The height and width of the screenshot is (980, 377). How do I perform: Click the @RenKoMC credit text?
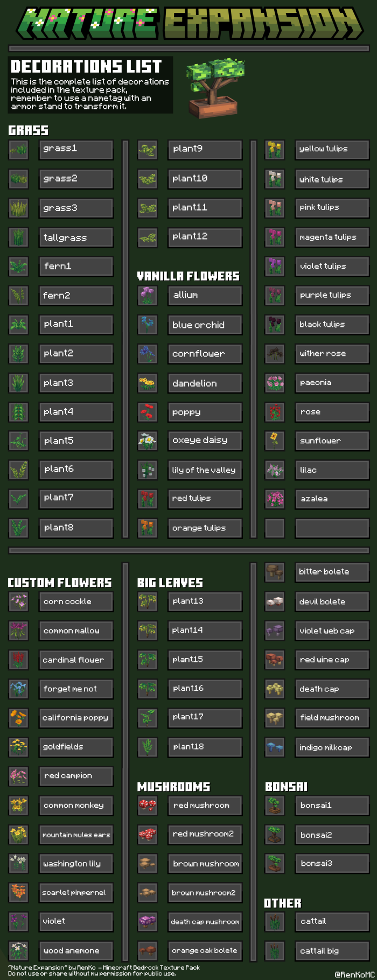coord(353,974)
